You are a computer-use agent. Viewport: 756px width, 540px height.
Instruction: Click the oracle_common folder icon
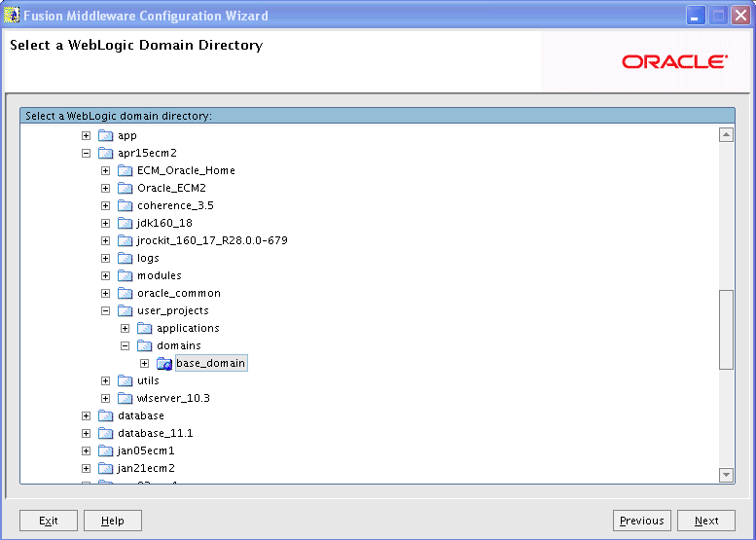point(125,293)
